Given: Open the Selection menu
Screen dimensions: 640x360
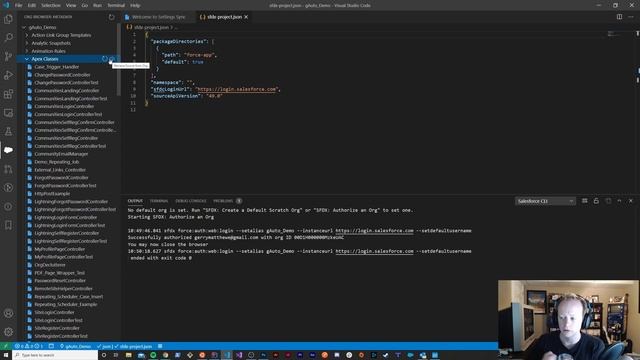Looking at the screenshot, I should [x=51, y=6].
